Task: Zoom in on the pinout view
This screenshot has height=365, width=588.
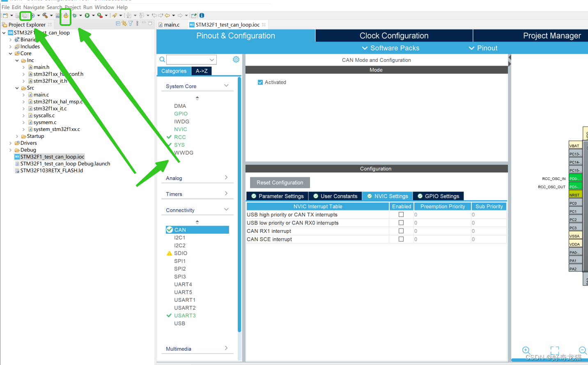Action: coord(526,350)
